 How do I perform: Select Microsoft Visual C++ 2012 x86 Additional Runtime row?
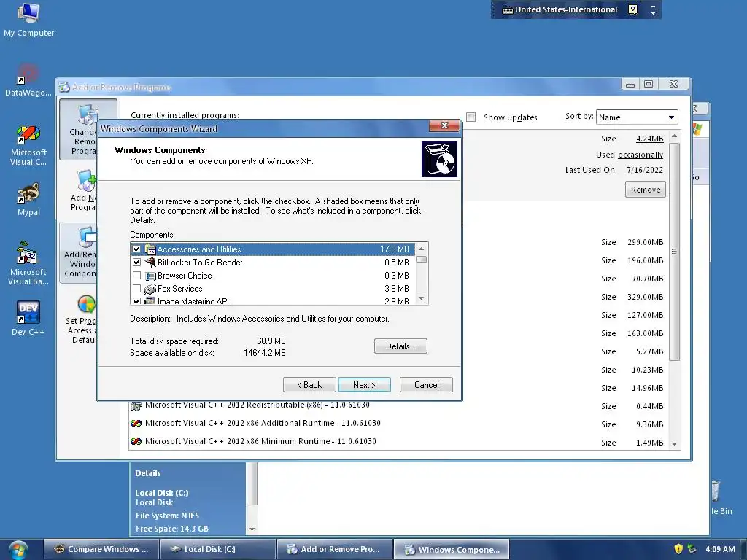click(x=398, y=423)
